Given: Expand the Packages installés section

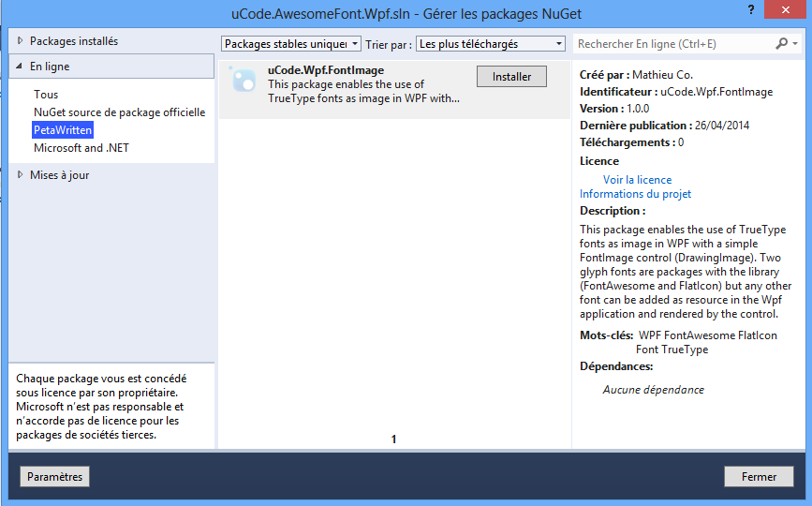Looking at the screenshot, I should click(21, 40).
